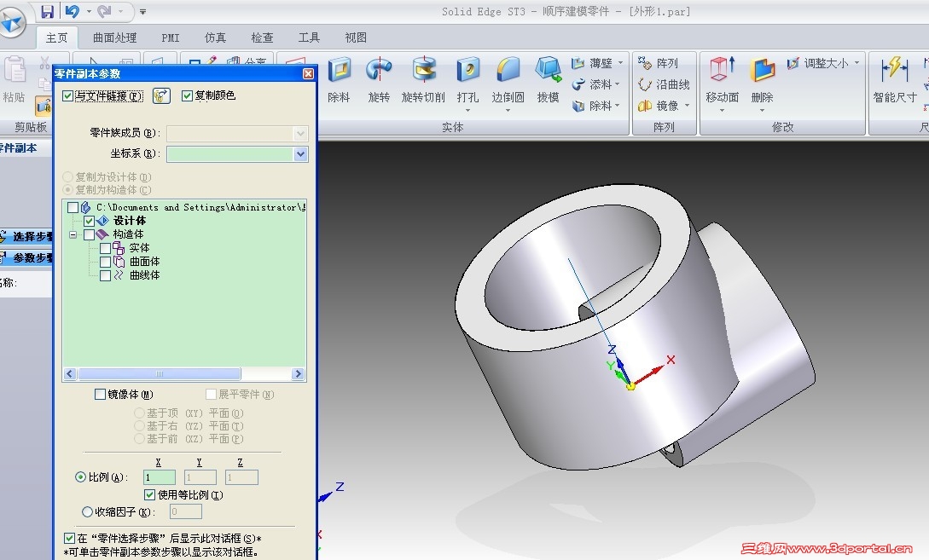Switch to the 曲面处理 ribbon tab
This screenshot has width=929, height=560.
click(x=115, y=38)
